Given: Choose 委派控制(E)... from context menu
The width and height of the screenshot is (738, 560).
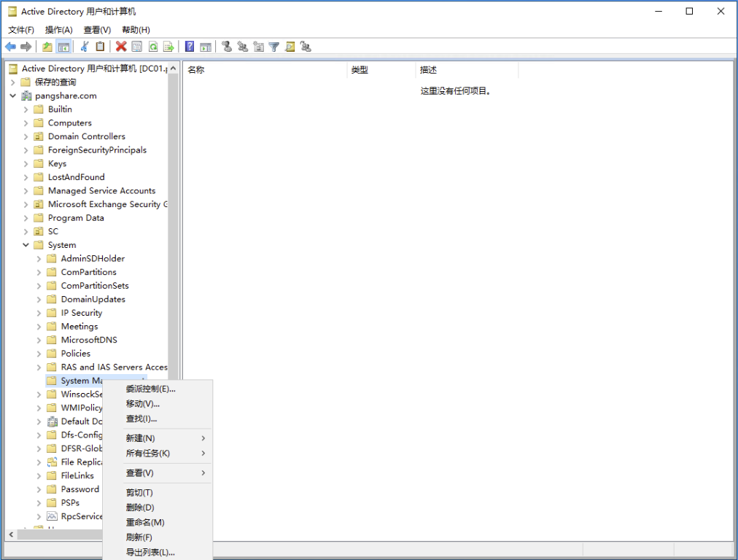Looking at the screenshot, I should click(158, 389).
